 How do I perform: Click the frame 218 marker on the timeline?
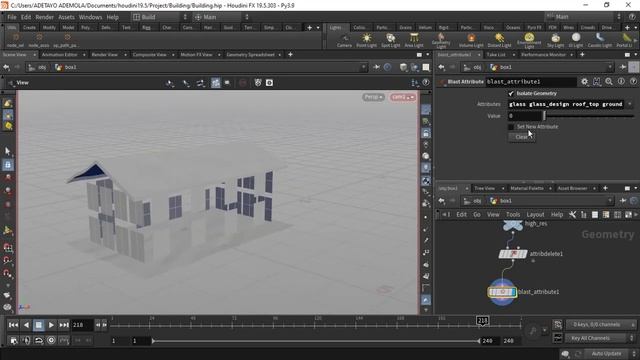482,321
